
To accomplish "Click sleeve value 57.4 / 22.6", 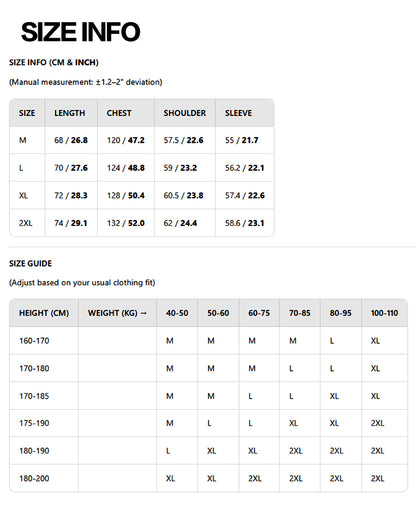I will [x=245, y=195].
